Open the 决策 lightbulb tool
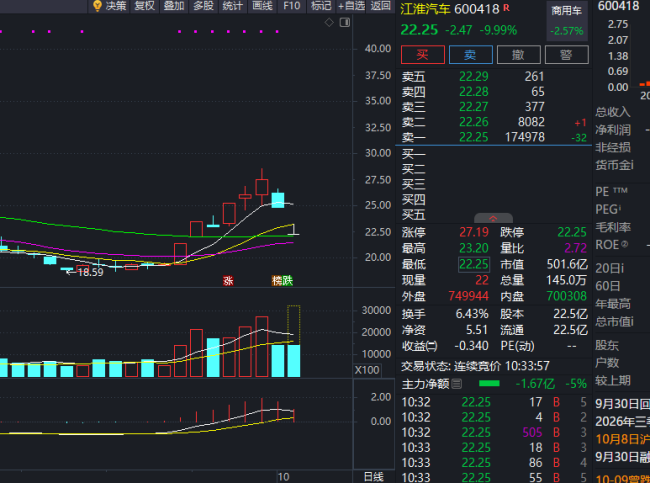The height and width of the screenshot is (483, 650). tap(109, 6)
